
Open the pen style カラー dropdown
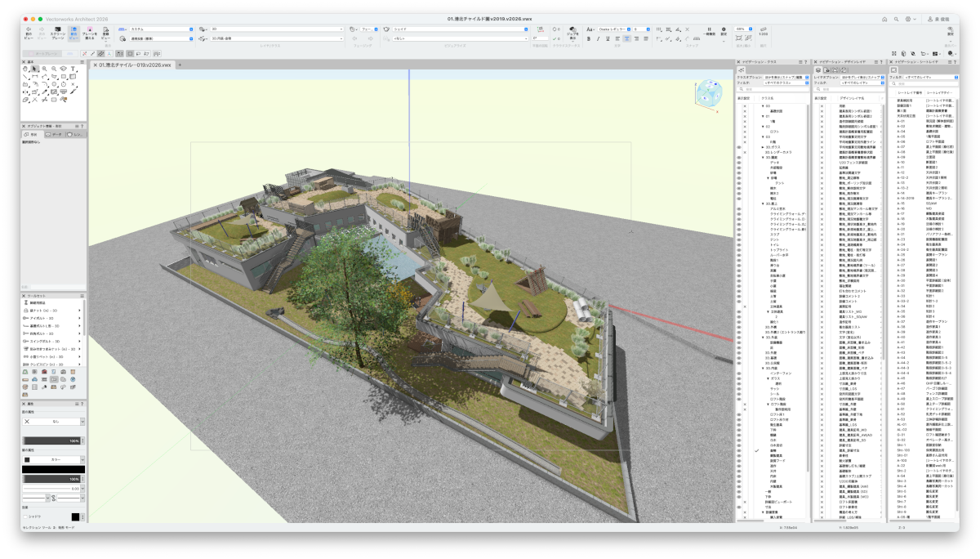[x=53, y=460]
